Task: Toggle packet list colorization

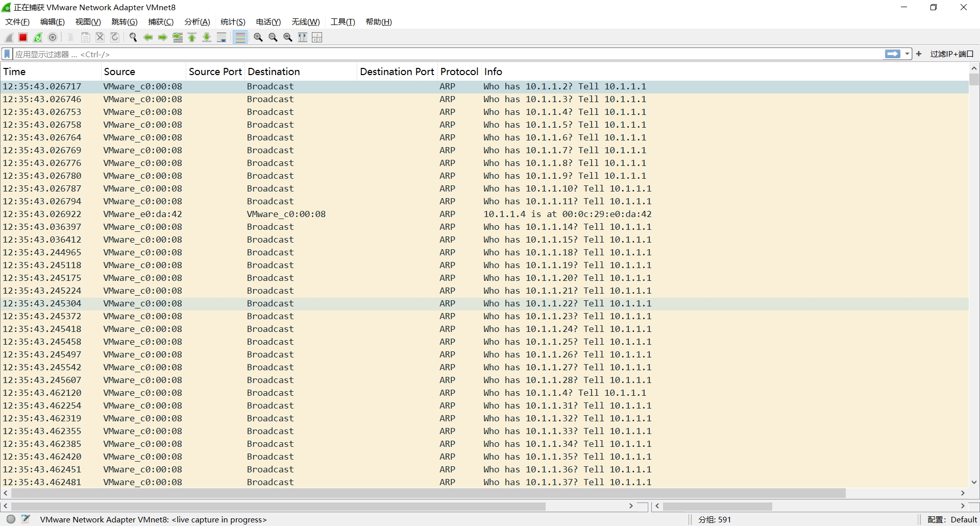Action: click(240, 37)
